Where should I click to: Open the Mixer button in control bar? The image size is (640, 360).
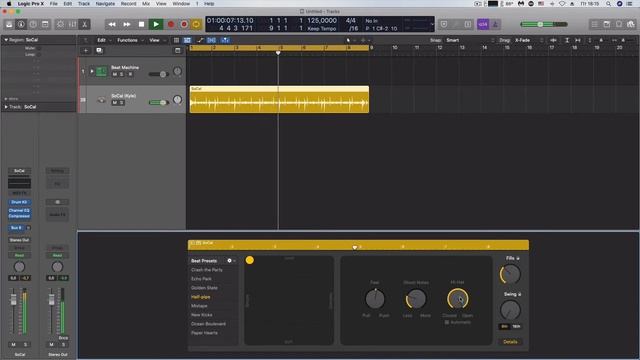(72, 24)
